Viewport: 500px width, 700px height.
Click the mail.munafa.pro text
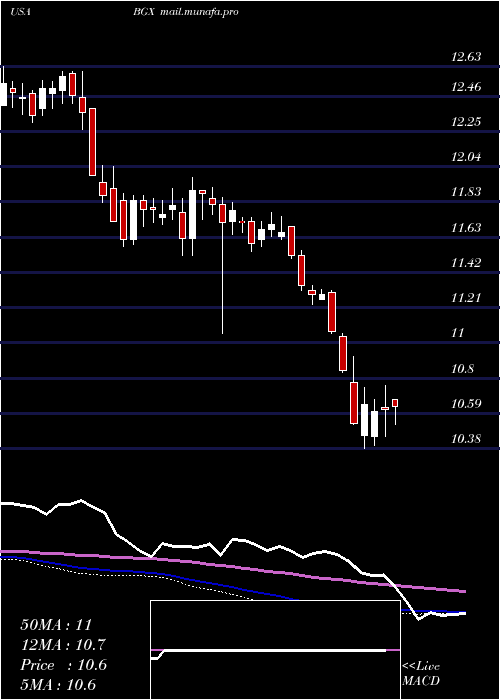pyautogui.click(x=199, y=12)
